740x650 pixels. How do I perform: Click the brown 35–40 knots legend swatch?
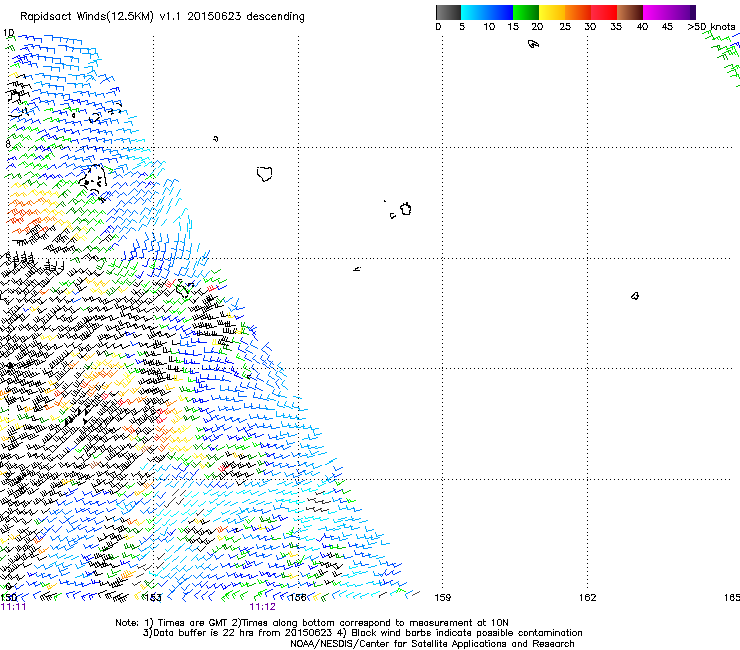[630, 12]
